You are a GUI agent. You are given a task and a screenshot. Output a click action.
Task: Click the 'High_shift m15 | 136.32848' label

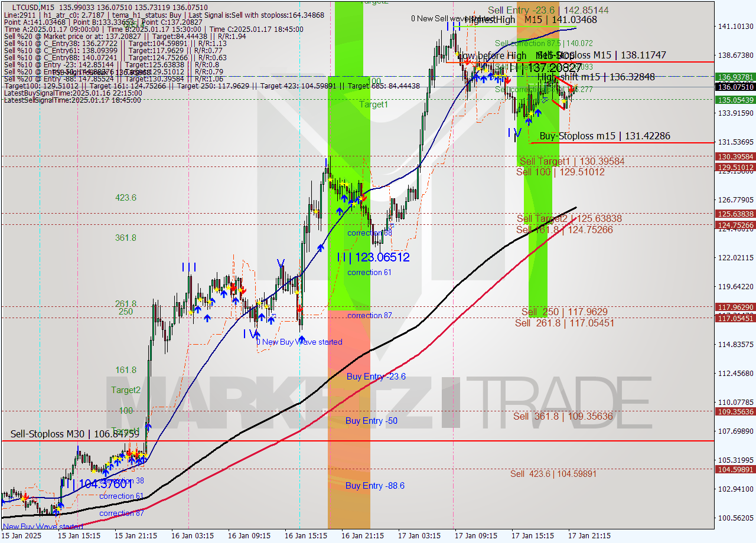tap(596, 77)
